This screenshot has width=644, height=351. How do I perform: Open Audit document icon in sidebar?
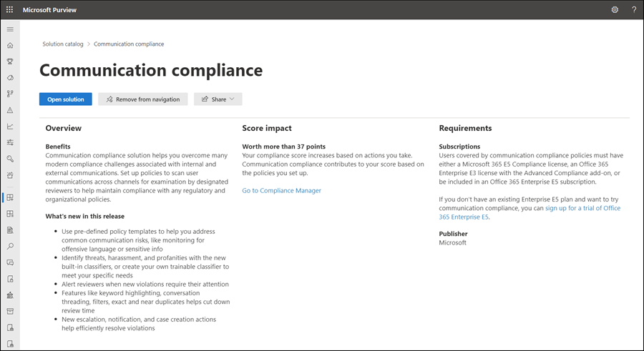coord(10,230)
